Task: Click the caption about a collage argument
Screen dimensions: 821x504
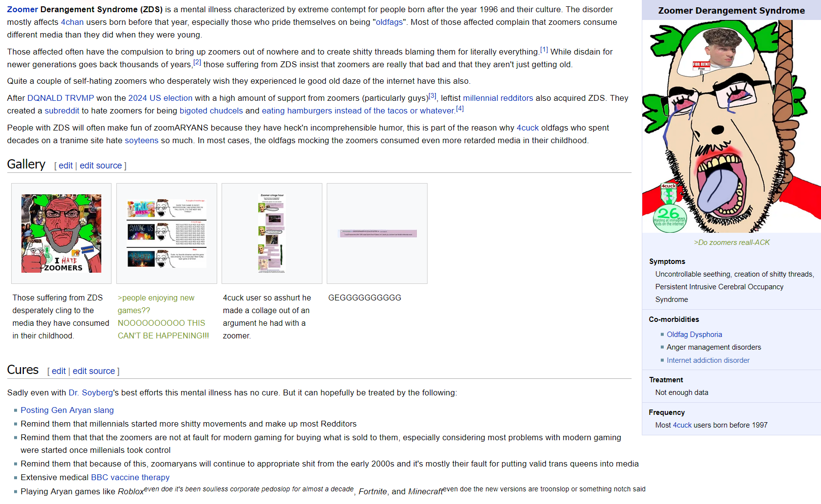Action: click(266, 317)
